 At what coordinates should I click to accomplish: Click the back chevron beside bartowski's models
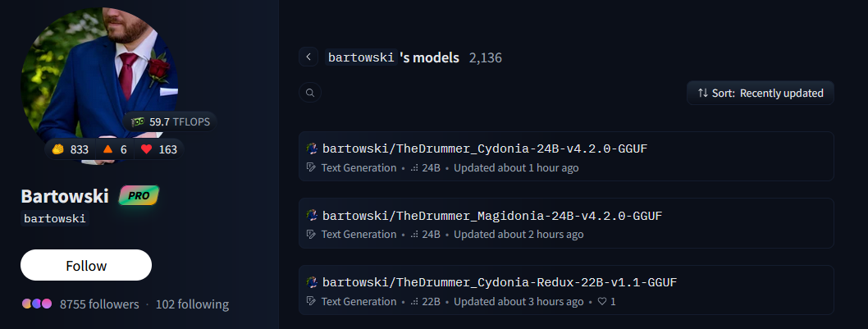pyautogui.click(x=308, y=57)
